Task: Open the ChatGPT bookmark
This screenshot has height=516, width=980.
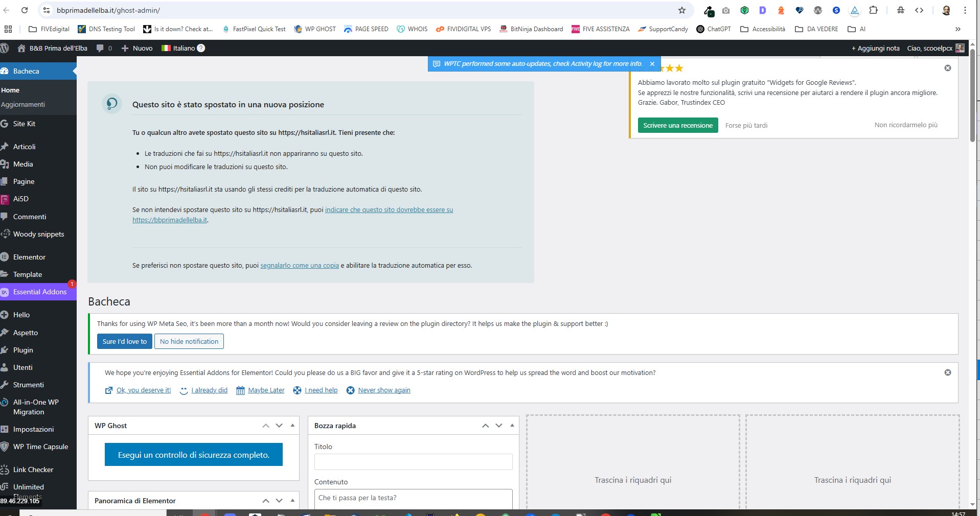Action: coord(714,29)
